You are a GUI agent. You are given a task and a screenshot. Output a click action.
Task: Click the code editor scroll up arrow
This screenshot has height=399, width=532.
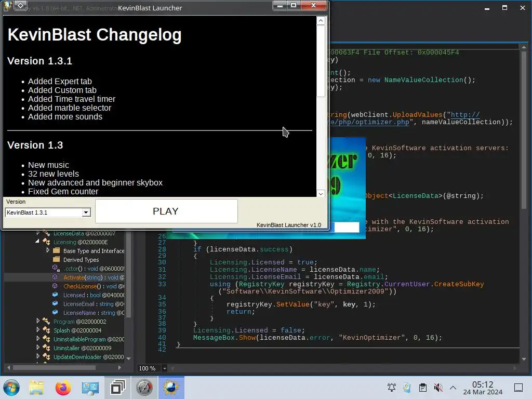point(524,47)
